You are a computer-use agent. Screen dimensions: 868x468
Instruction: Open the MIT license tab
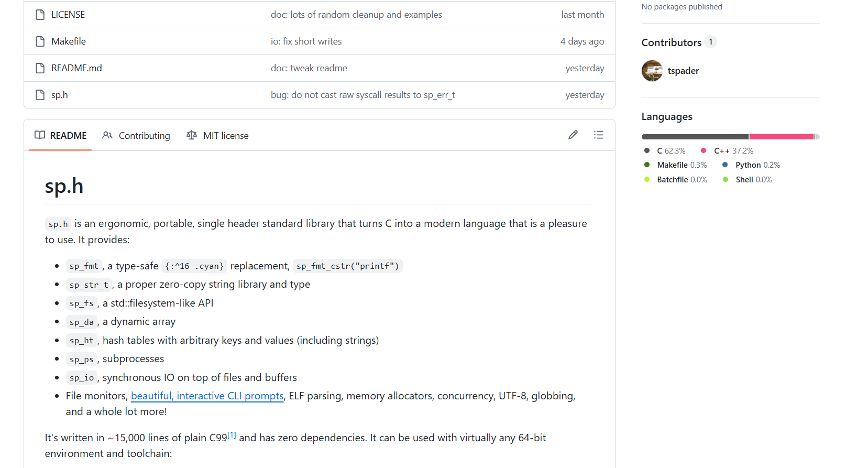(x=217, y=135)
